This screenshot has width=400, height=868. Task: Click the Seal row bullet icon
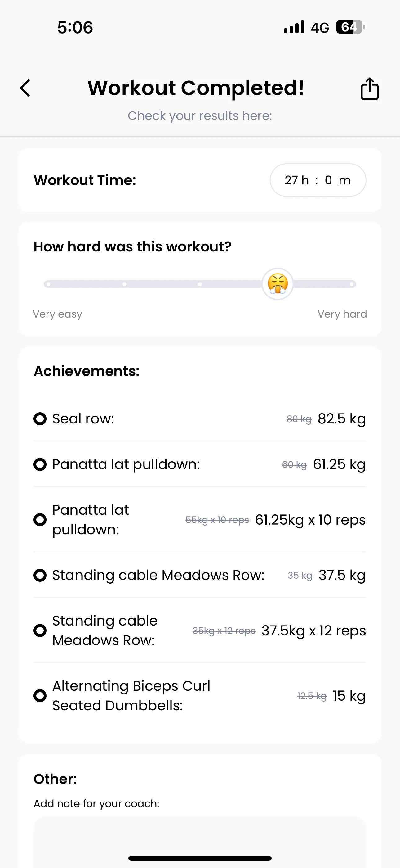click(40, 419)
